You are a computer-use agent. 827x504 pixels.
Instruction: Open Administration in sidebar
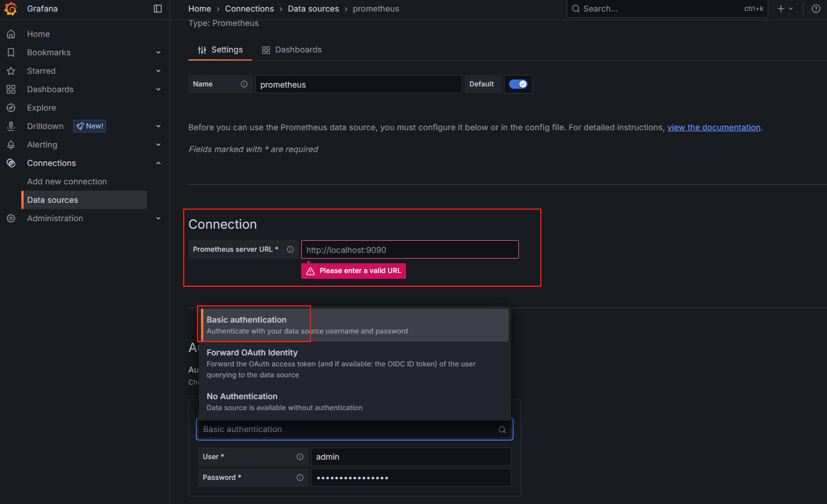pyautogui.click(x=55, y=218)
